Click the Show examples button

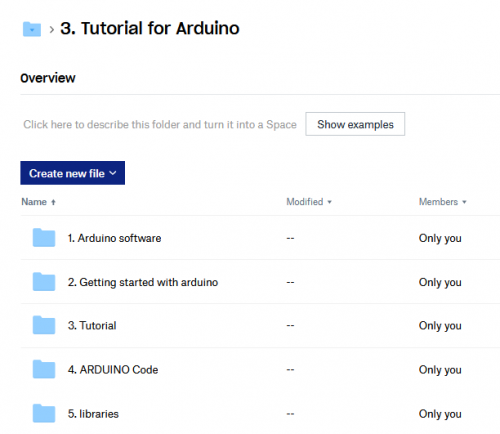tap(355, 124)
